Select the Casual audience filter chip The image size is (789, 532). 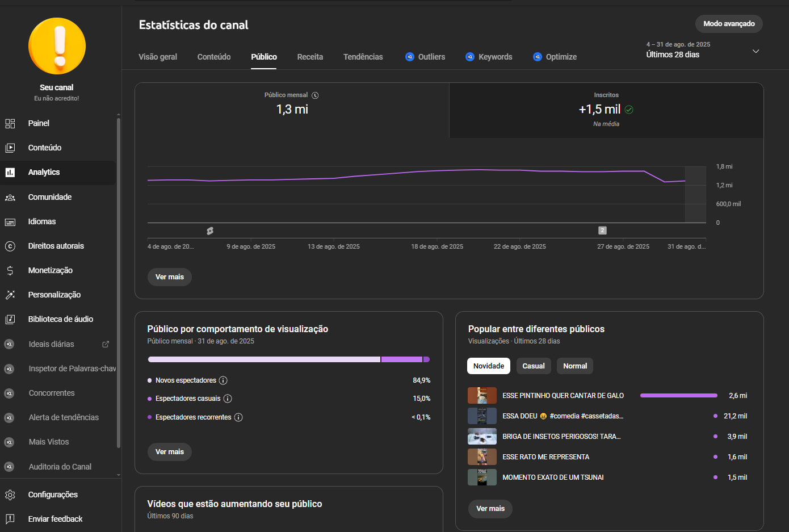pos(533,366)
